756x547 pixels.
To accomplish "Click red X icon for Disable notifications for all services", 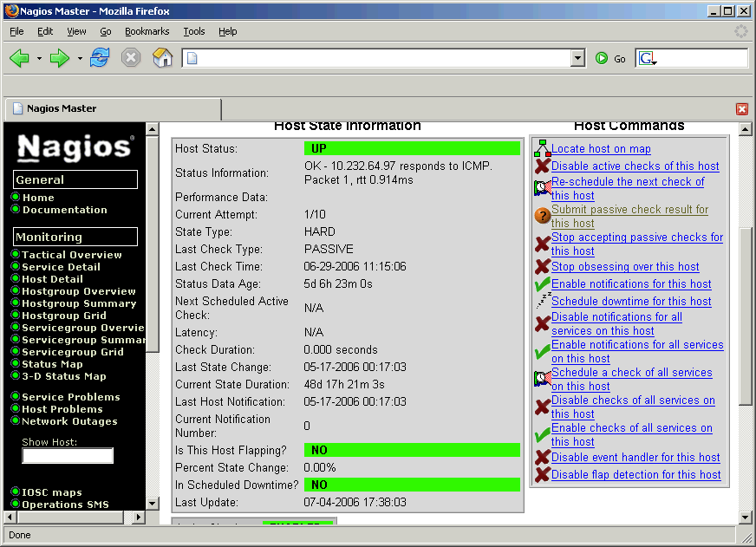I will (543, 324).
